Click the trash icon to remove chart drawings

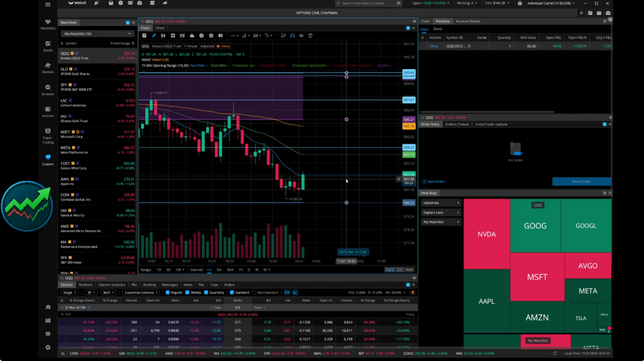click(x=311, y=36)
